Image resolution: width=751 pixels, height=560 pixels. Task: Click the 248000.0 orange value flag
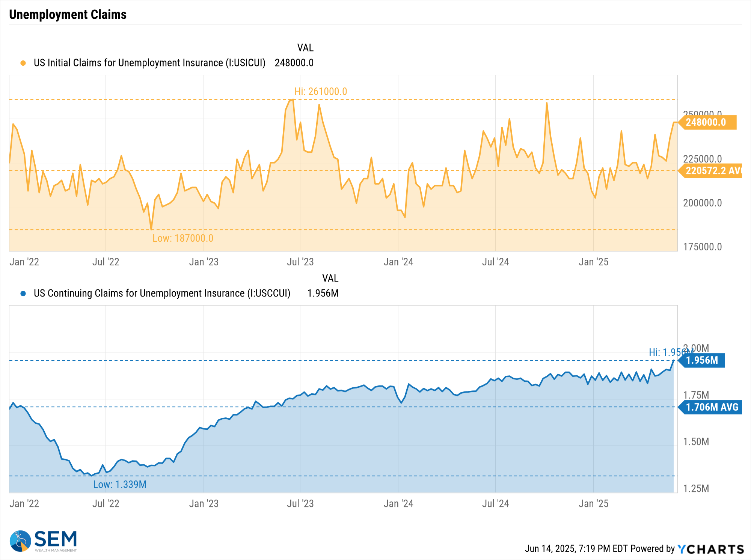[x=707, y=122]
